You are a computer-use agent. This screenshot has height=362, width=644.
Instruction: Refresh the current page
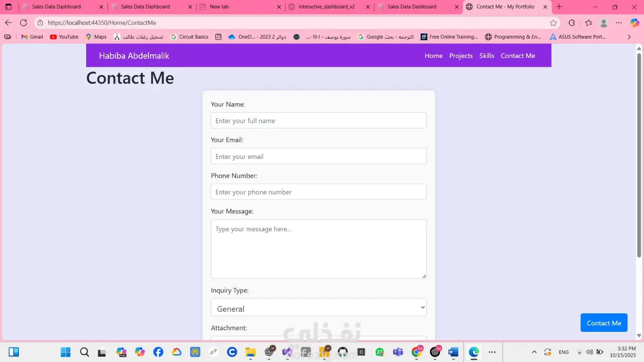pyautogui.click(x=24, y=23)
